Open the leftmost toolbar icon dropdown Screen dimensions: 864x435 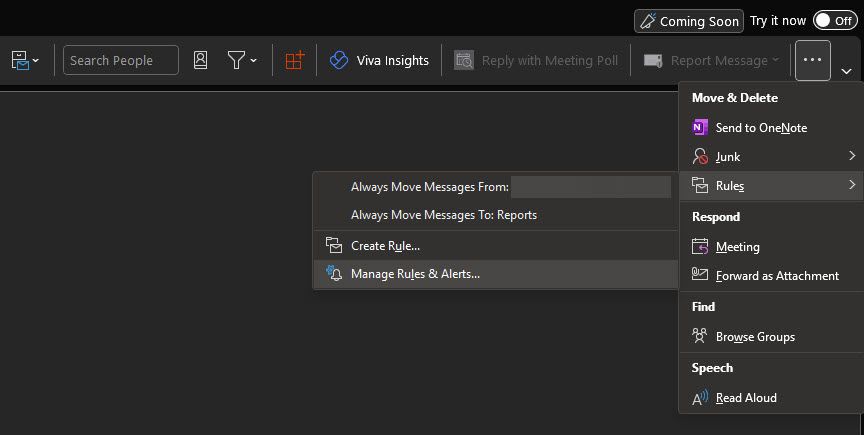click(25, 61)
